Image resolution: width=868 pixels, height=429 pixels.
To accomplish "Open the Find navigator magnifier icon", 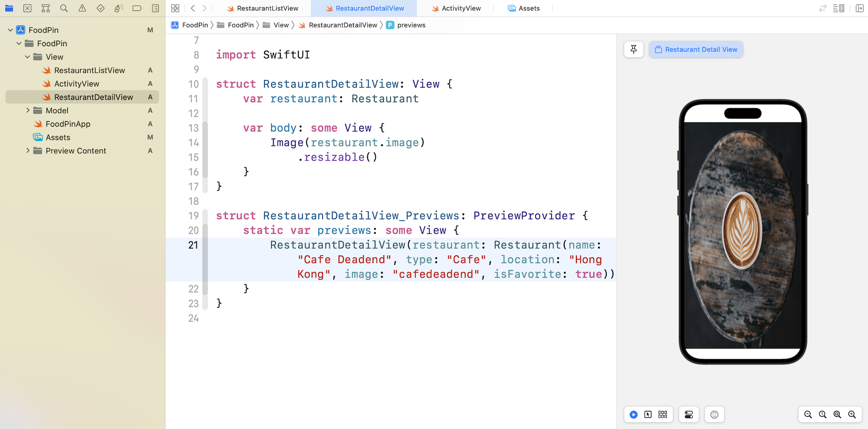I will point(64,8).
